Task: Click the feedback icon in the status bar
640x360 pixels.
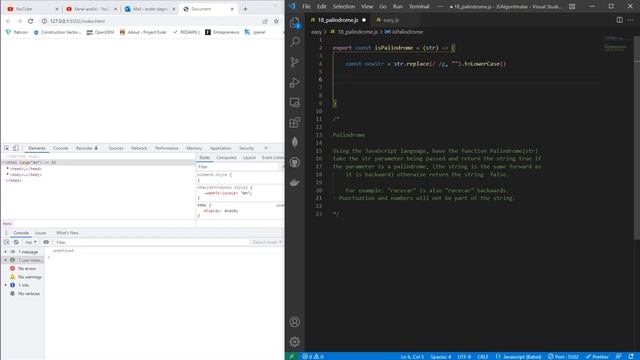Action: 618,356
